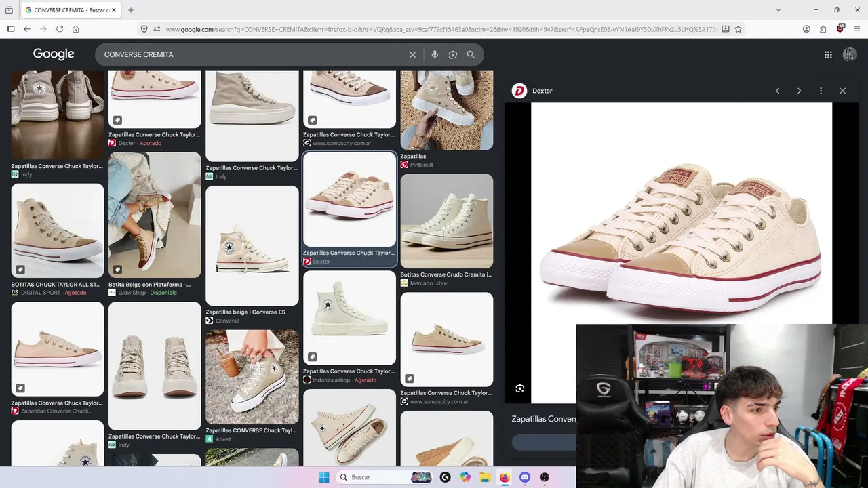Open the Firefox application menu
The width and height of the screenshot is (868, 488).
[857, 29]
